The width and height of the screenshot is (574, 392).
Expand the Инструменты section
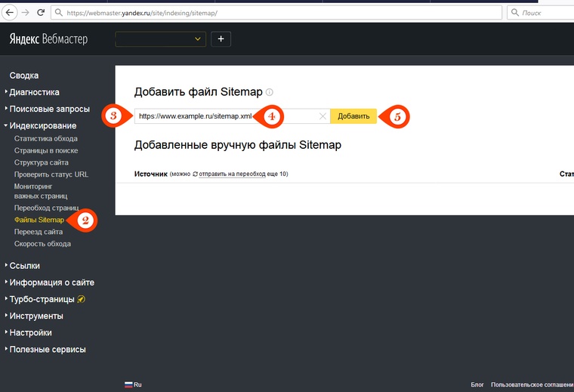point(36,316)
